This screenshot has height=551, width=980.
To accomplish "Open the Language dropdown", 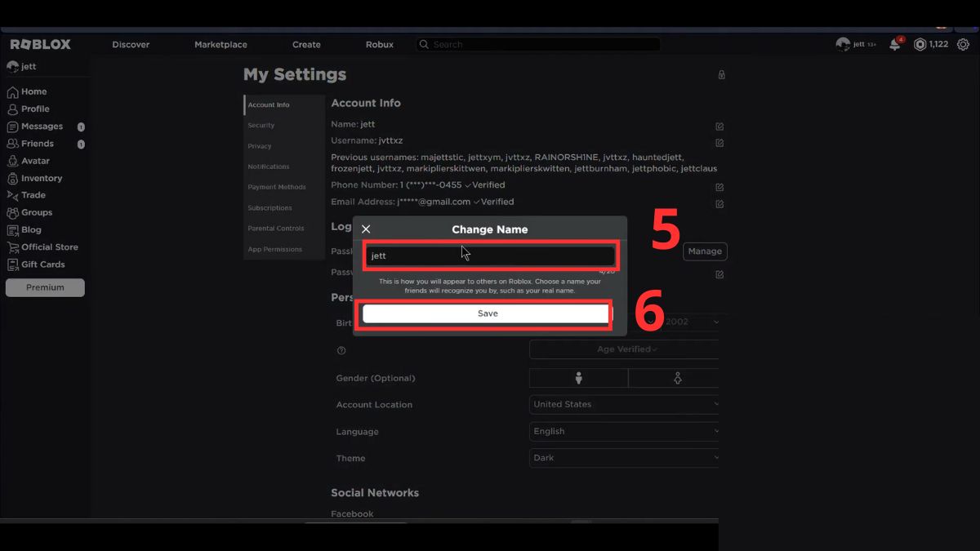I will click(x=625, y=431).
